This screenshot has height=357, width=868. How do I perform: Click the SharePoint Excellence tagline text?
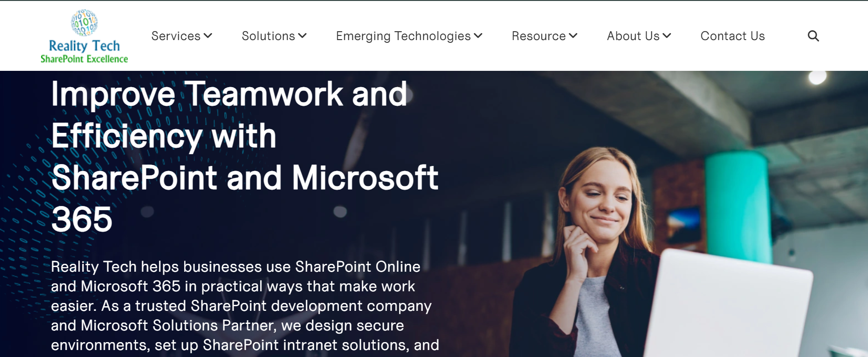(84, 59)
